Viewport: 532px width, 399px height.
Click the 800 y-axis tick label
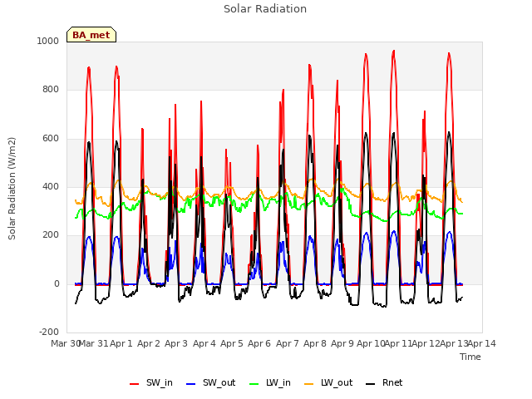click(x=51, y=90)
